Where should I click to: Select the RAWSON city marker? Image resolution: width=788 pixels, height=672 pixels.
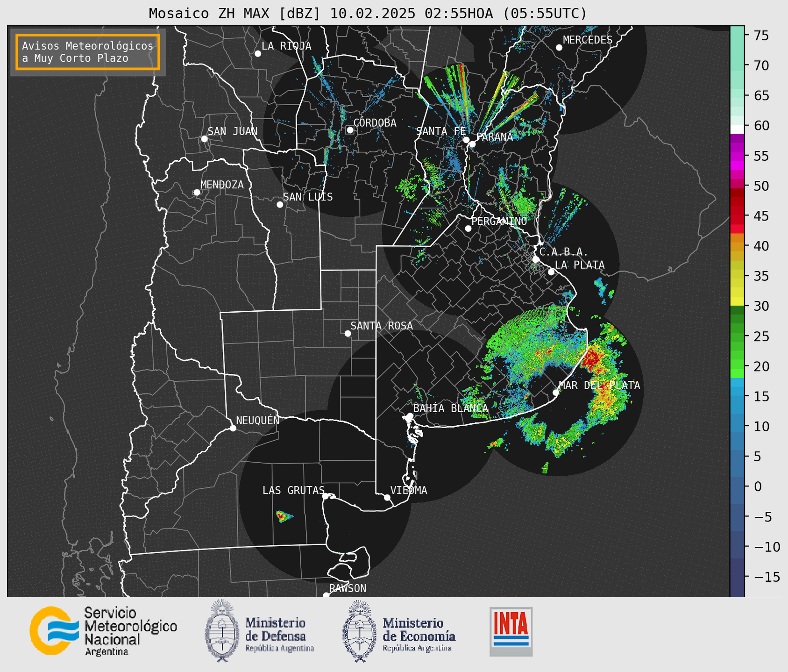click(326, 595)
